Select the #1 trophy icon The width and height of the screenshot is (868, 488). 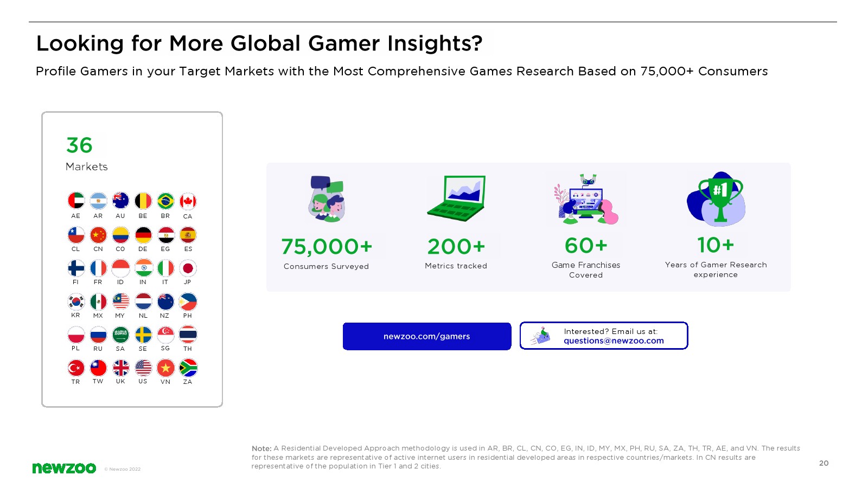point(716,199)
